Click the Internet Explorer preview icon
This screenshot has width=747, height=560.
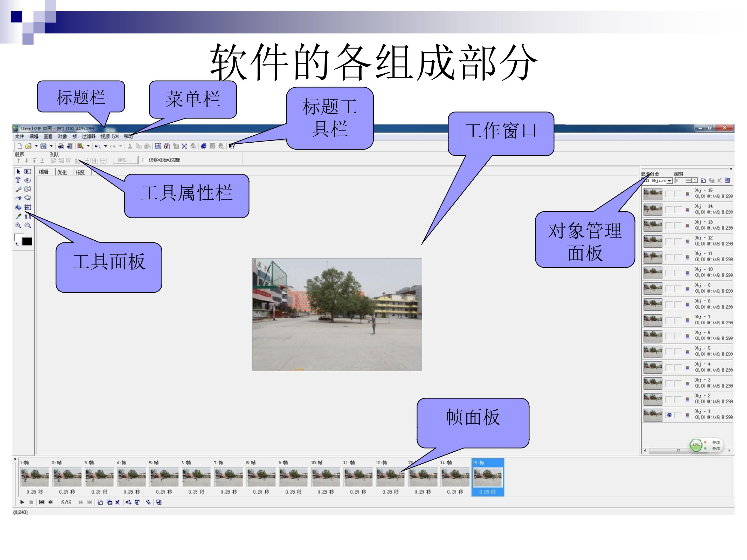coord(204,146)
